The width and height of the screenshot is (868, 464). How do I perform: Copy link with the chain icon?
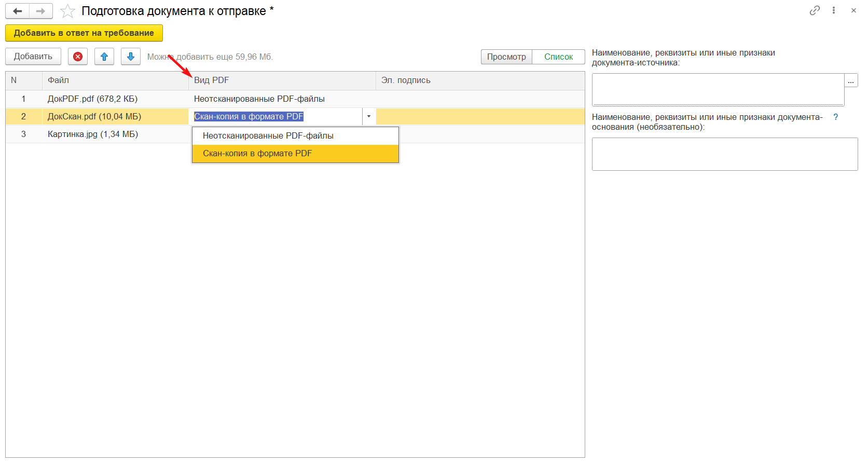pyautogui.click(x=815, y=10)
